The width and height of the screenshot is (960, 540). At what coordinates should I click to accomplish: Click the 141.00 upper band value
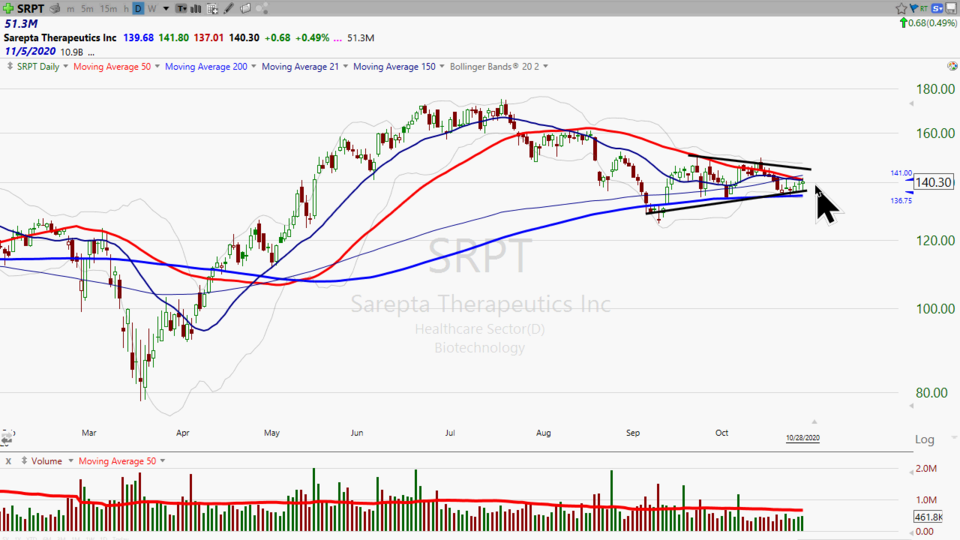901,173
